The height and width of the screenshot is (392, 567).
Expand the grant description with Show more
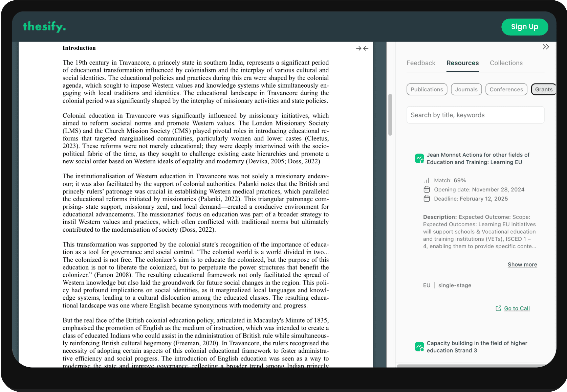(x=522, y=264)
